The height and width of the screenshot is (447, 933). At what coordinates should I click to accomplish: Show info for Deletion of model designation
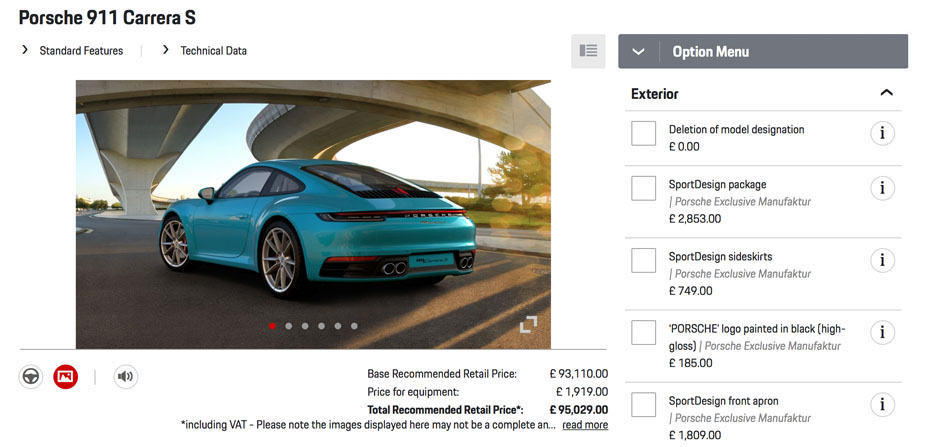(882, 133)
